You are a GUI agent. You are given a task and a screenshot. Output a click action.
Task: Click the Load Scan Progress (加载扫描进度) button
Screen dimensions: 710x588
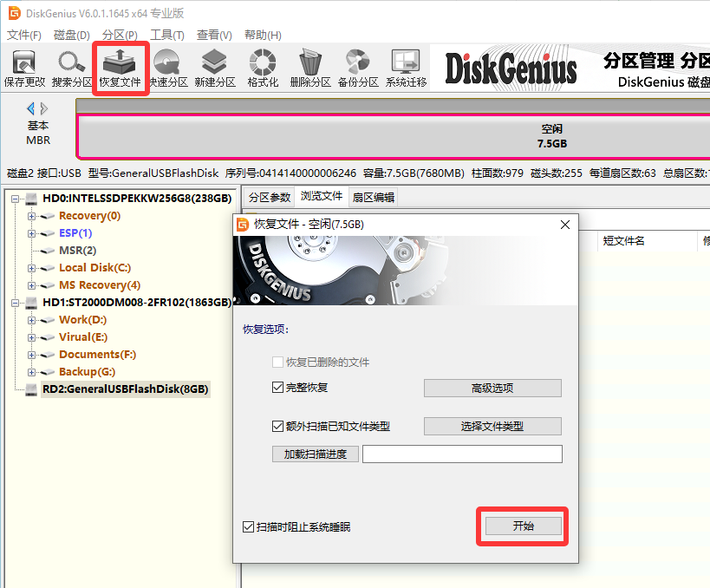point(316,454)
